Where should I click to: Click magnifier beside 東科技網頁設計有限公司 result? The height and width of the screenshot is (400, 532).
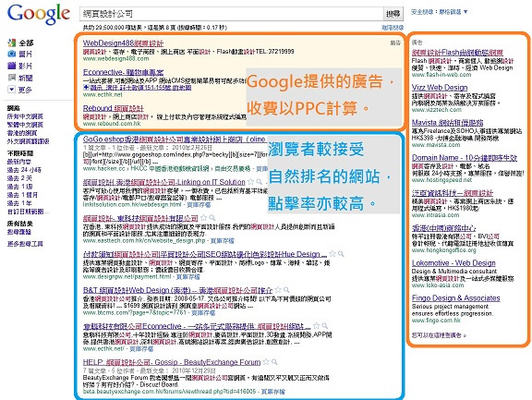(212, 217)
